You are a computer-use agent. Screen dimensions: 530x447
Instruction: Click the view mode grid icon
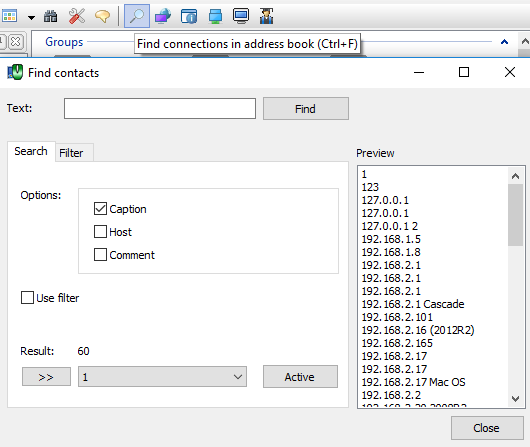[9, 16]
